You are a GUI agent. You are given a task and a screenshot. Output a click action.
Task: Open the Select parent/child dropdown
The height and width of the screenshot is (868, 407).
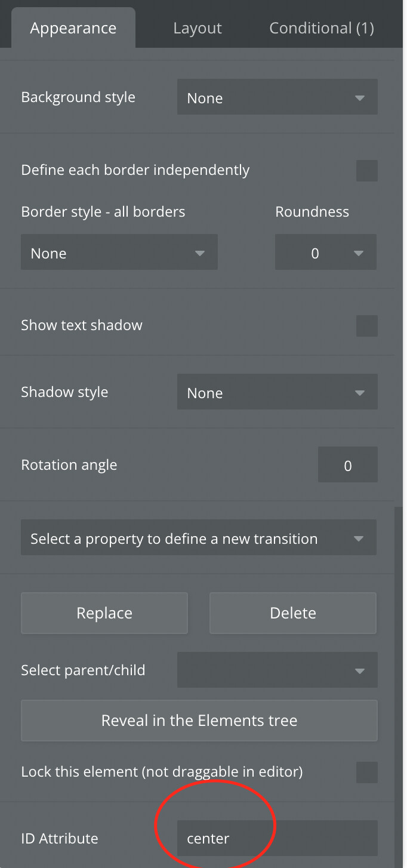coord(277,670)
